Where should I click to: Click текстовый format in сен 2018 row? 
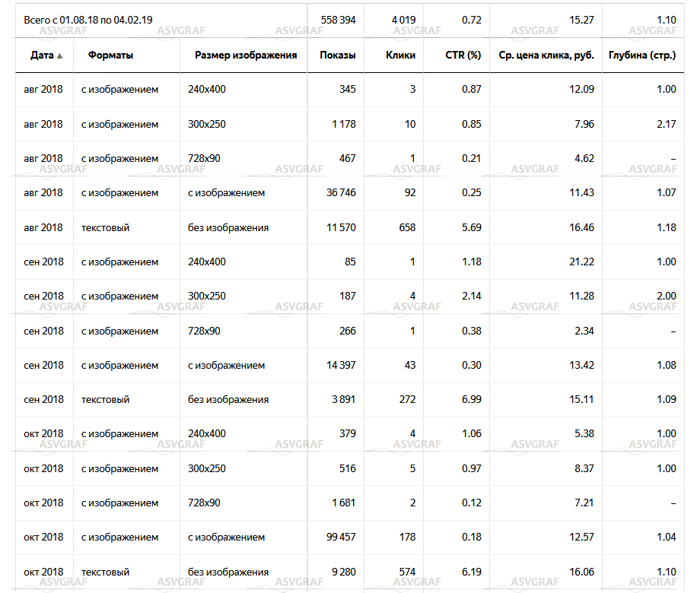(105, 400)
